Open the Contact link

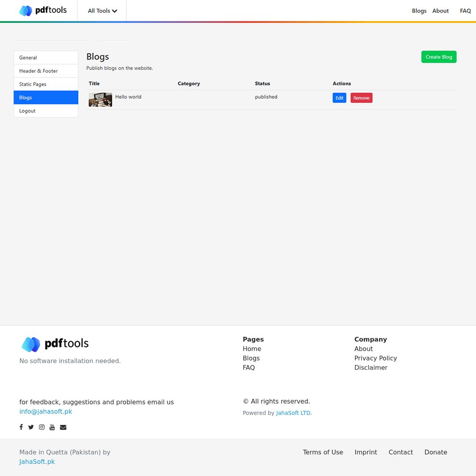[x=400, y=452]
